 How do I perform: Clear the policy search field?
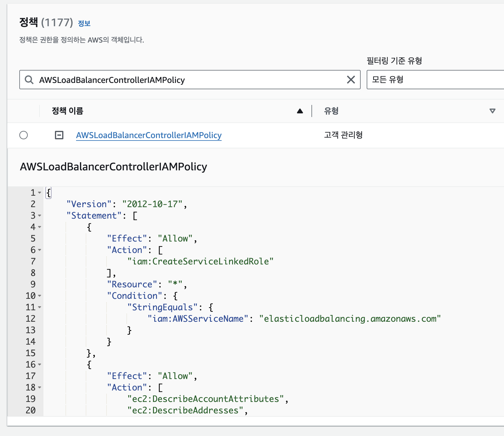coord(351,80)
